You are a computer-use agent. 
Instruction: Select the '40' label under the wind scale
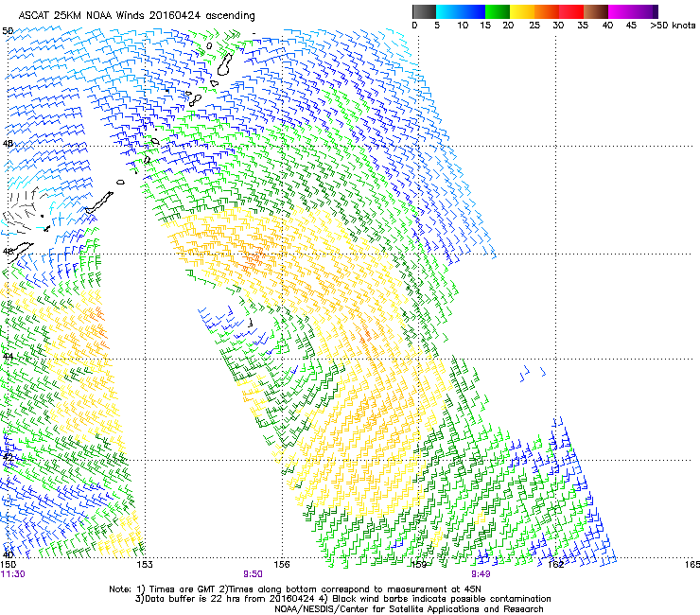(x=607, y=26)
